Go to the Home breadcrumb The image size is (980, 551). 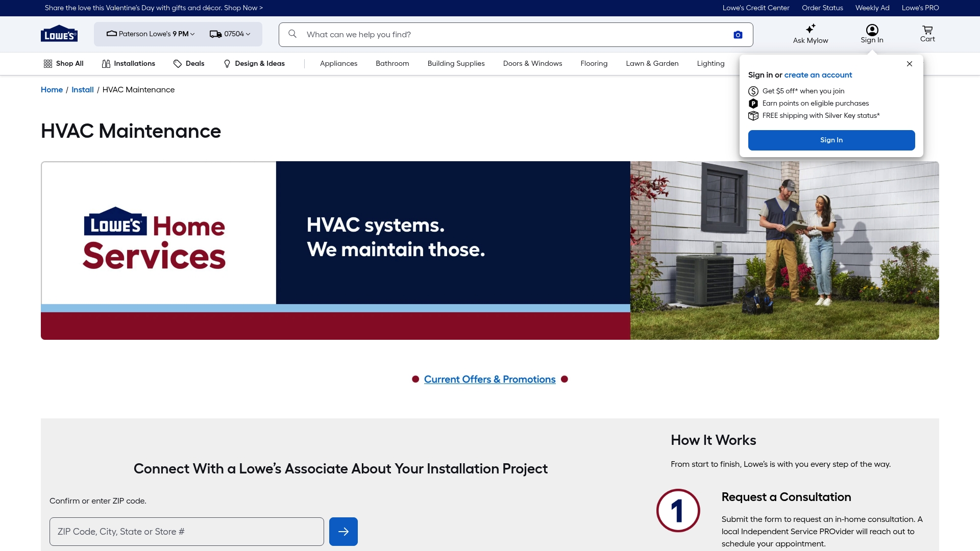(x=52, y=90)
